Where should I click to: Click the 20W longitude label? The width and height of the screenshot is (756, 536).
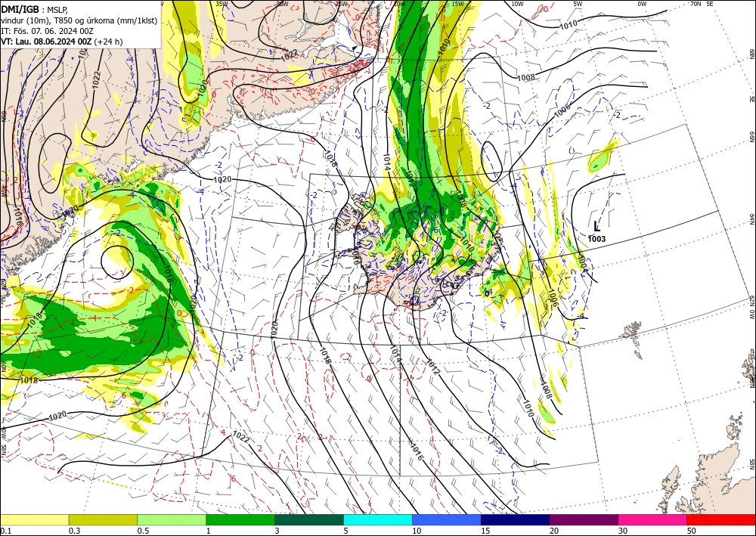click(399, 3)
